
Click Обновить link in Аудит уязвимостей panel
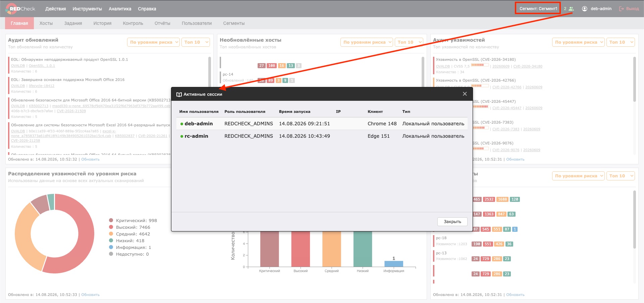[515, 159]
